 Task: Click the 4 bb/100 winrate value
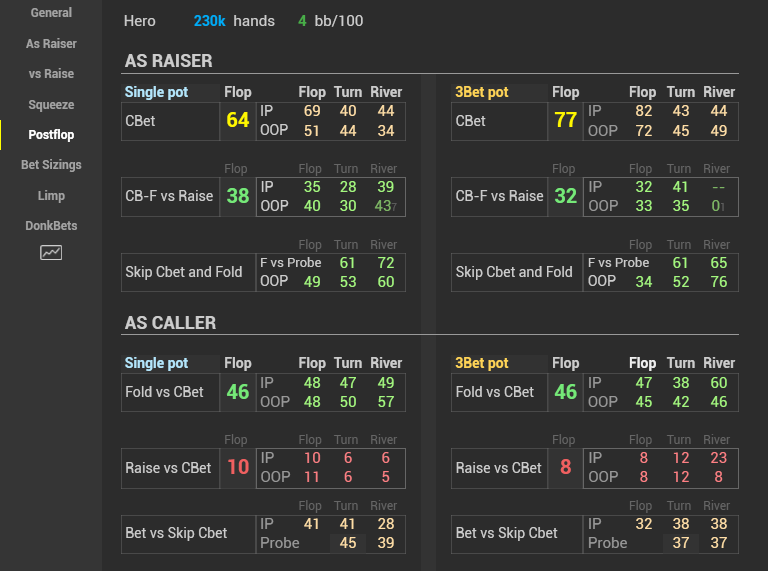pyautogui.click(x=302, y=21)
